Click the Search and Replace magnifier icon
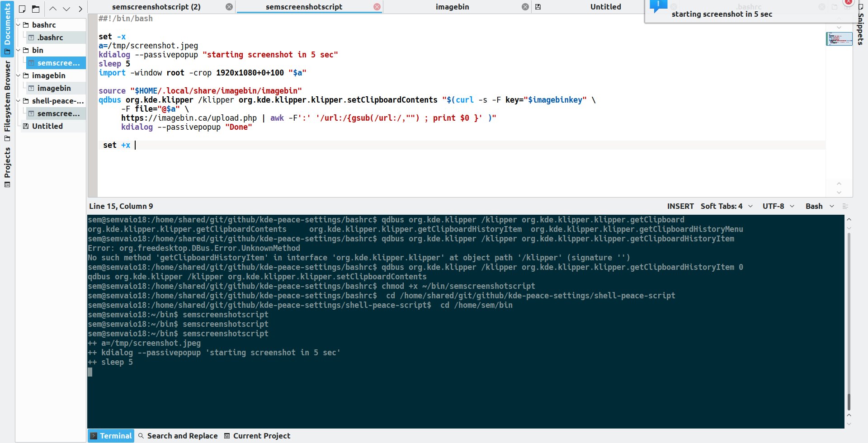Screen dimensions: 868x443 point(141,436)
